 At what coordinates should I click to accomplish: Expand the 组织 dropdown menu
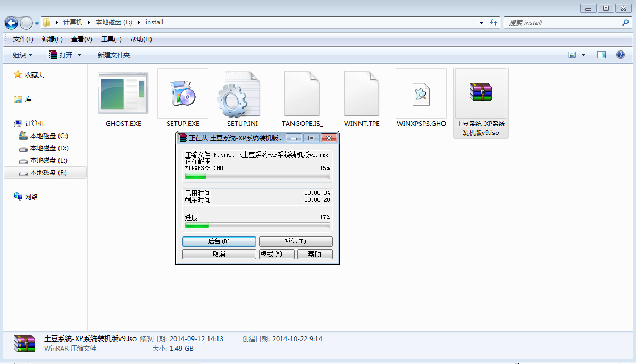pyautogui.click(x=23, y=55)
